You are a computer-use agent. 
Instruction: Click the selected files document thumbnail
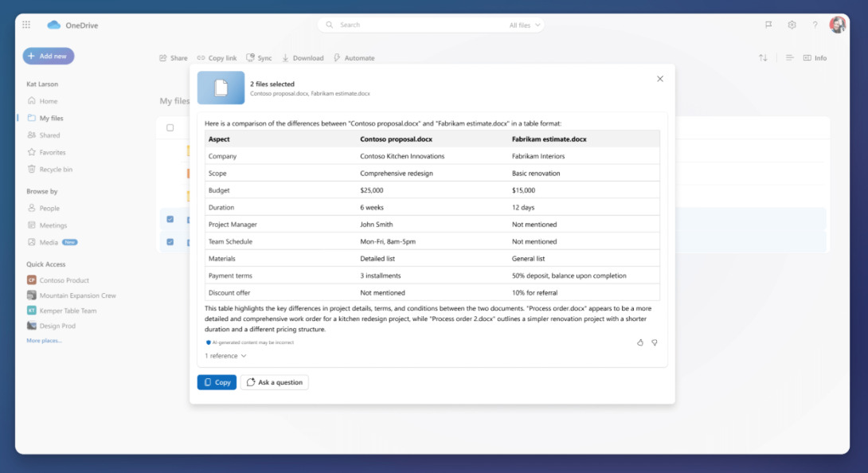pyautogui.click(x=221, y=88)
